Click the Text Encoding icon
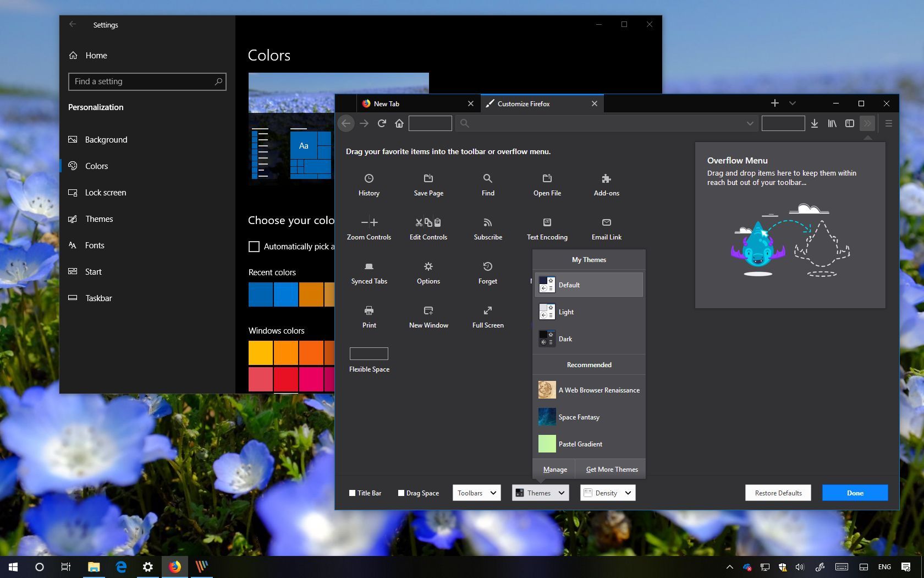This screenshot has width=924, height=578. pyautogui.click(x=547, y=222)
